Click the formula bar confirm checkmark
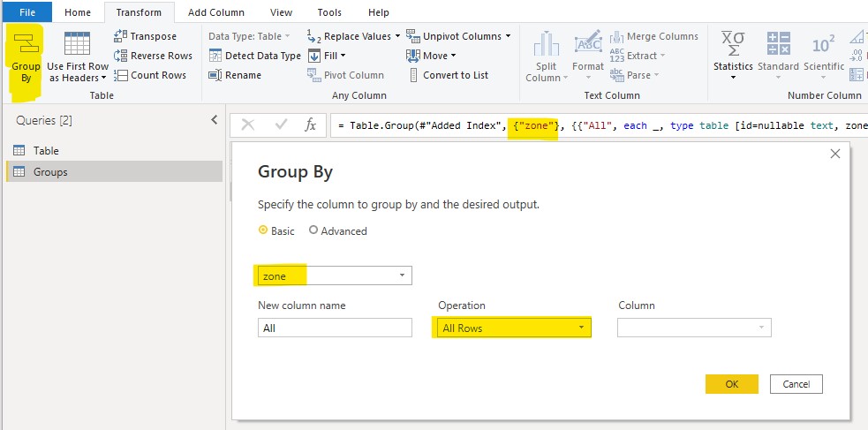 [281, 125]
